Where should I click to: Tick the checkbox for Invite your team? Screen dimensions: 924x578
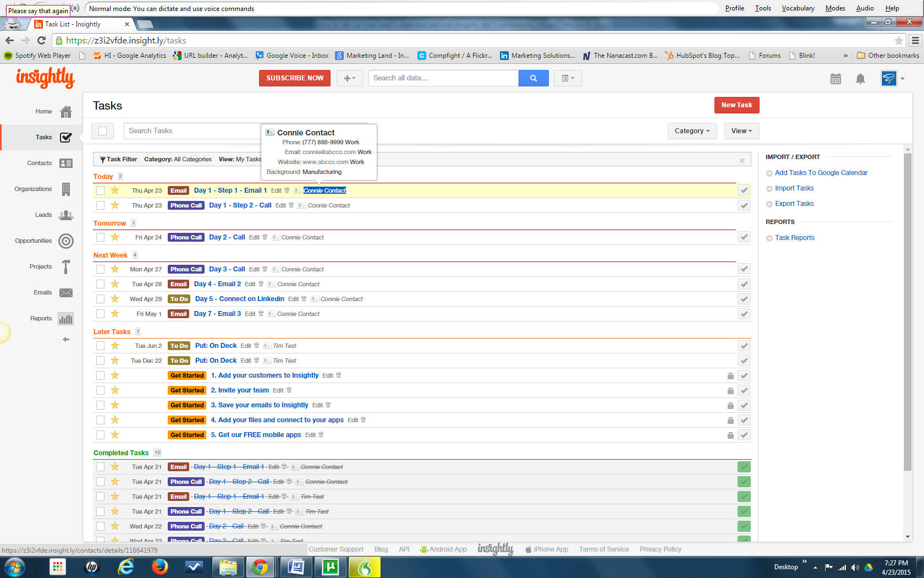100,390
